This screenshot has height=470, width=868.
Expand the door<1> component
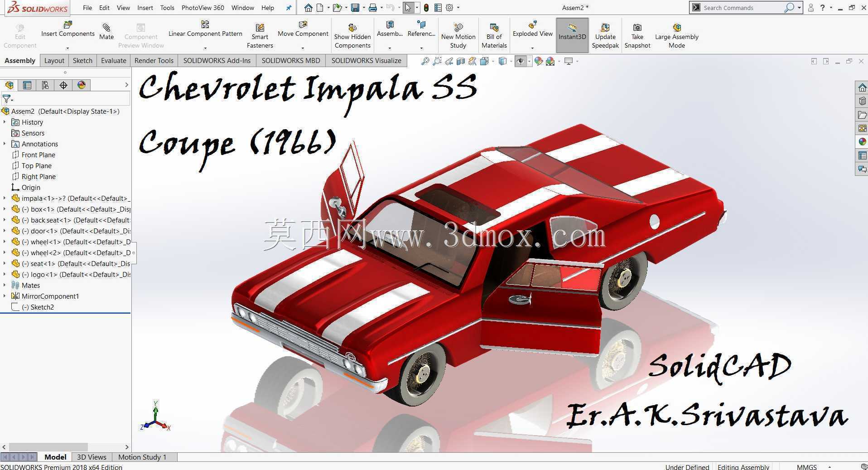pos(5,231)
